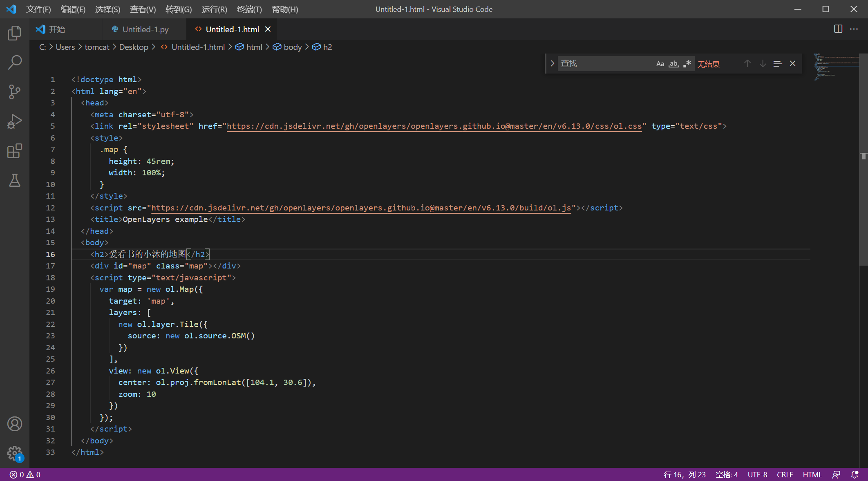The height and width of the screenshot is (481, 868).
Task: Open the 选择(S) menu
Action: point(107,9)
